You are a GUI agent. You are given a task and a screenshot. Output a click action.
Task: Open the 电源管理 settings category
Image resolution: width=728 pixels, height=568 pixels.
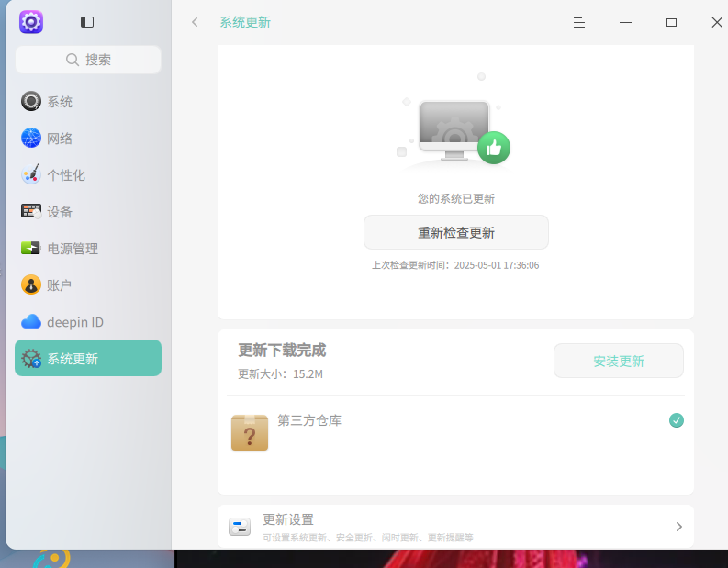pos(88,248)
